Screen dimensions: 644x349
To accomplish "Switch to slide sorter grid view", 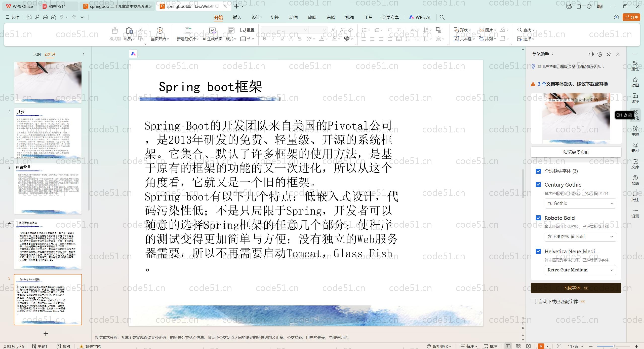I will 518,346.
